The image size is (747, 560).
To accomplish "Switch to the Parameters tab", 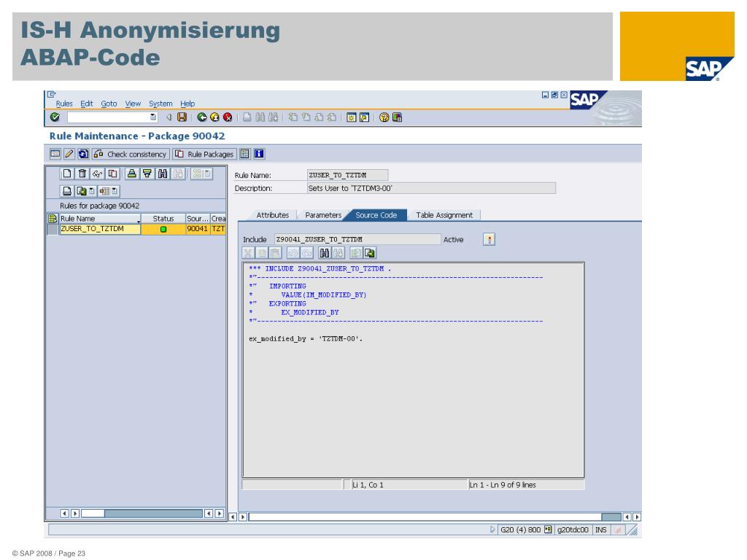I will click(x=323, y=215).
